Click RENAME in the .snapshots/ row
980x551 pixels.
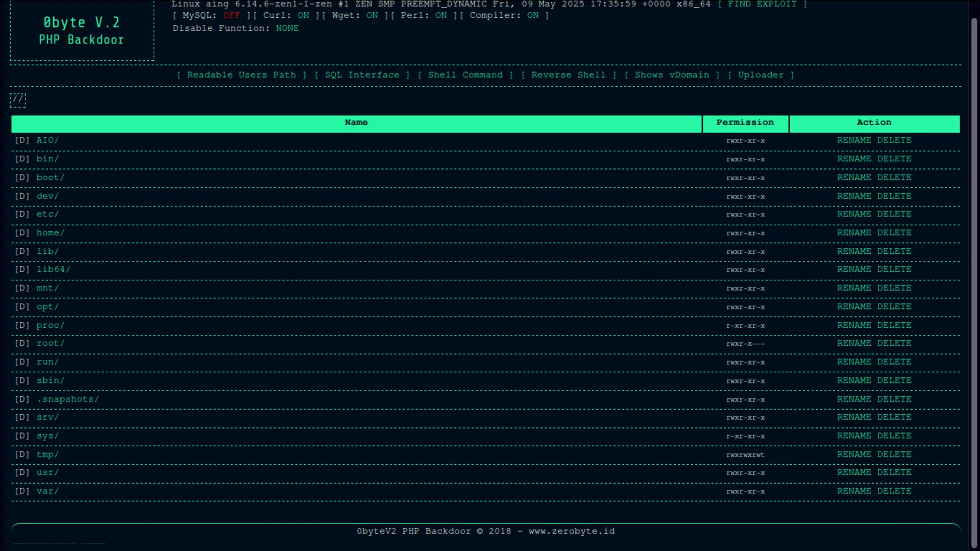click(x=854, y=399)
